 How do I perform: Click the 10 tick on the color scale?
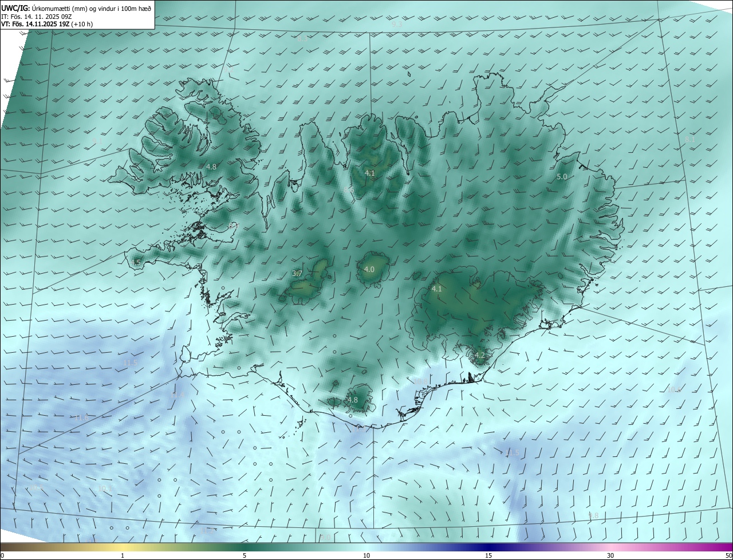(x=366, y=555)
